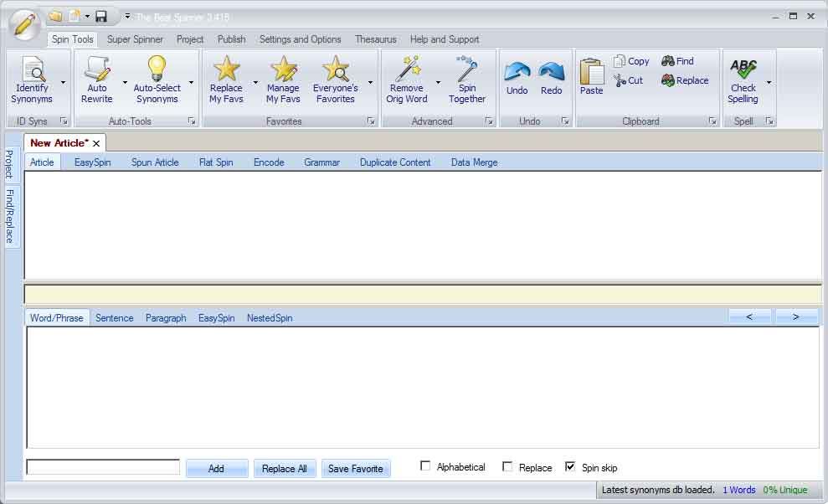
Task: Click the next arrow button
Action: point(796,316)
